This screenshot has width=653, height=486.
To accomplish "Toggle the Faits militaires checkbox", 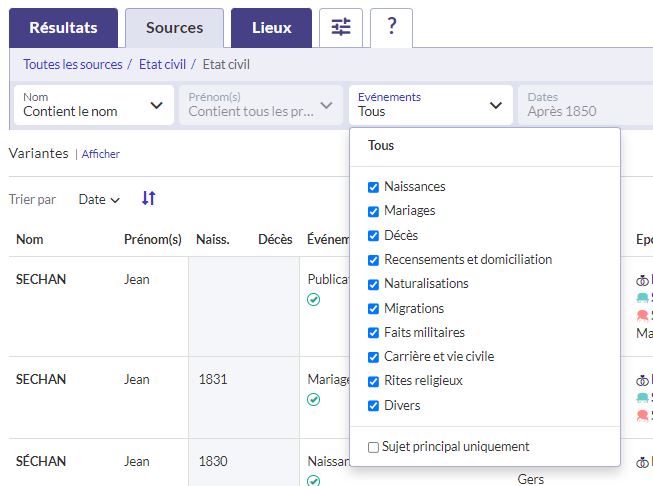I will click(374, 333).
